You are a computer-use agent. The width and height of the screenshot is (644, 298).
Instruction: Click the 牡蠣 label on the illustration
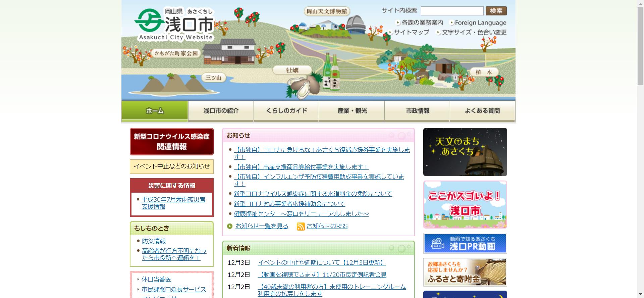[292, 70]
